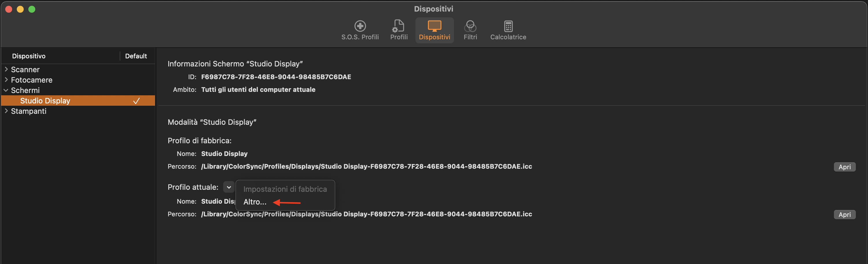Viewport: 868px width, 264px height.
Task: Click the 'Ambito:' label
Action: pos(184,90)
